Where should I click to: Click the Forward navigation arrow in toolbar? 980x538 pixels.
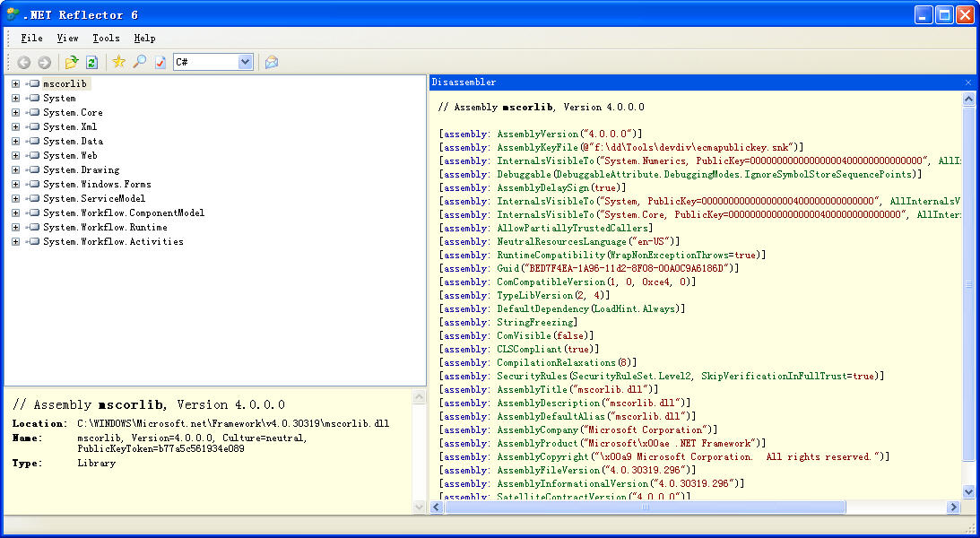44,62
